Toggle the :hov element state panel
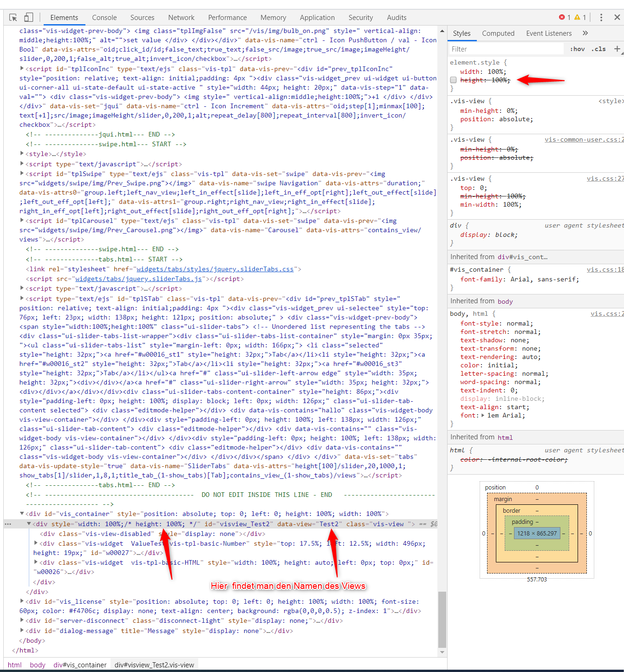Screen dimensions: 624x672 point(578,49)
